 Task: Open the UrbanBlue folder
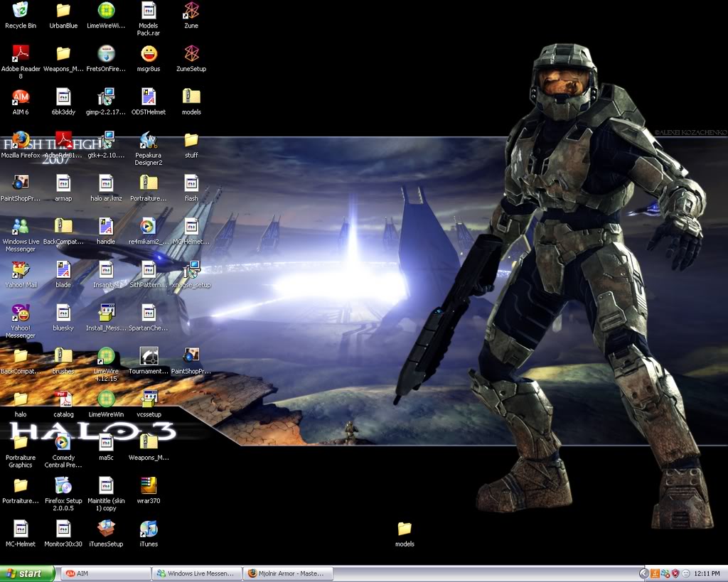point(63,11)
